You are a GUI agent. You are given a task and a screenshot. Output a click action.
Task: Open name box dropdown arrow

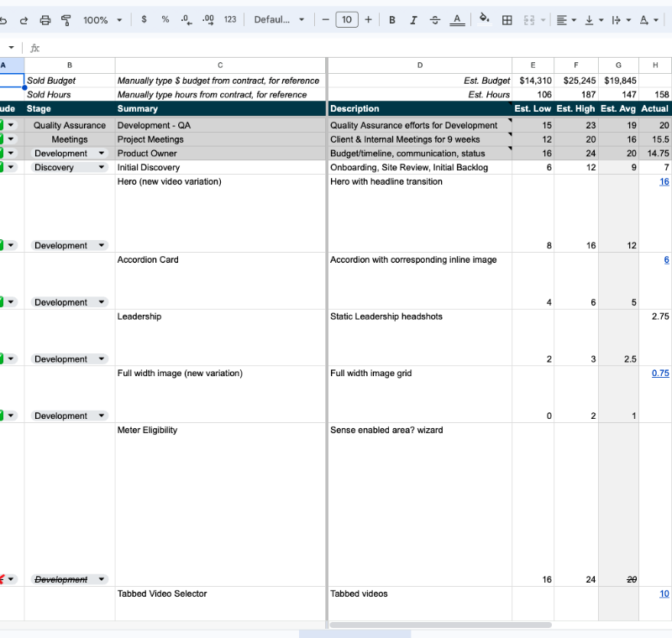pyautogui.click(x=11, y=48)
